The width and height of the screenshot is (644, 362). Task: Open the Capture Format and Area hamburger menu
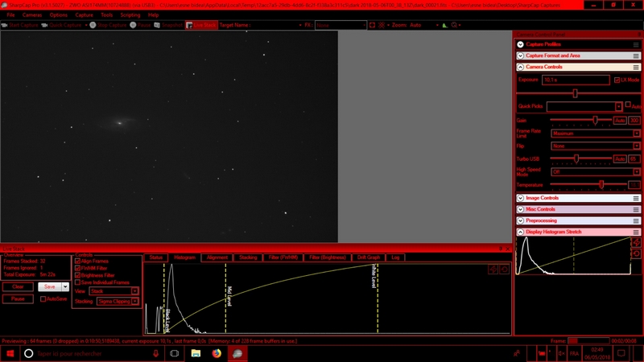point(636,56)
